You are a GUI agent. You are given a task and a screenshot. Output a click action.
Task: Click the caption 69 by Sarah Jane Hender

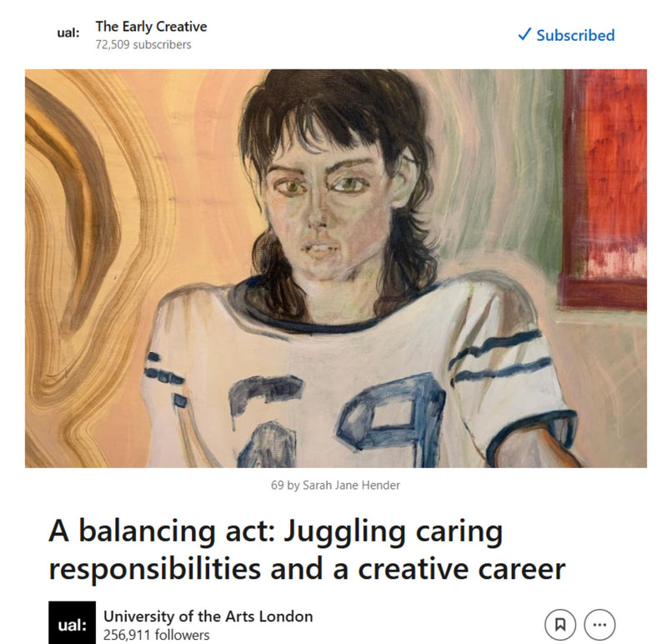click(335, 486)
